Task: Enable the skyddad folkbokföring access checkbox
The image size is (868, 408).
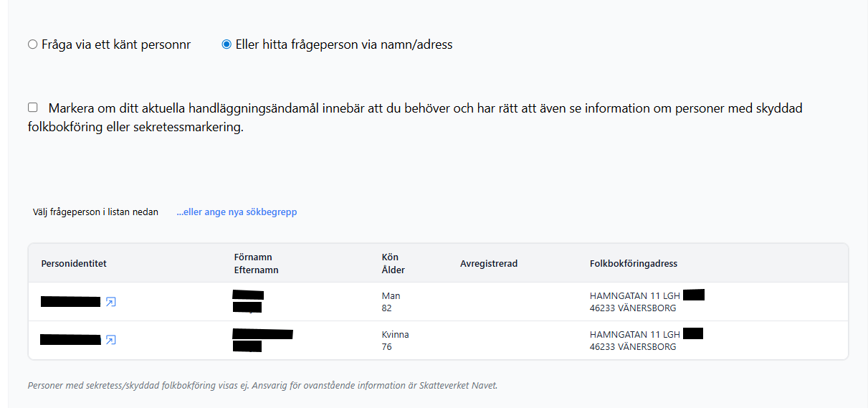Action: 33,108
